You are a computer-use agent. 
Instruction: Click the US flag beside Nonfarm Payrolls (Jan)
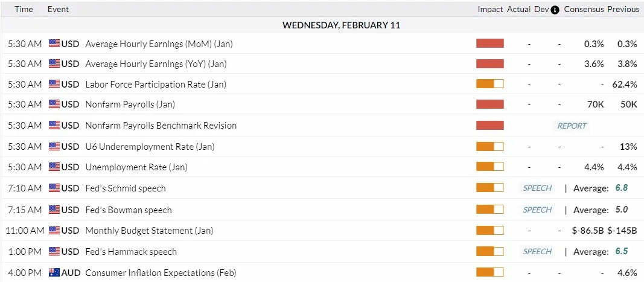click(54, 104)
